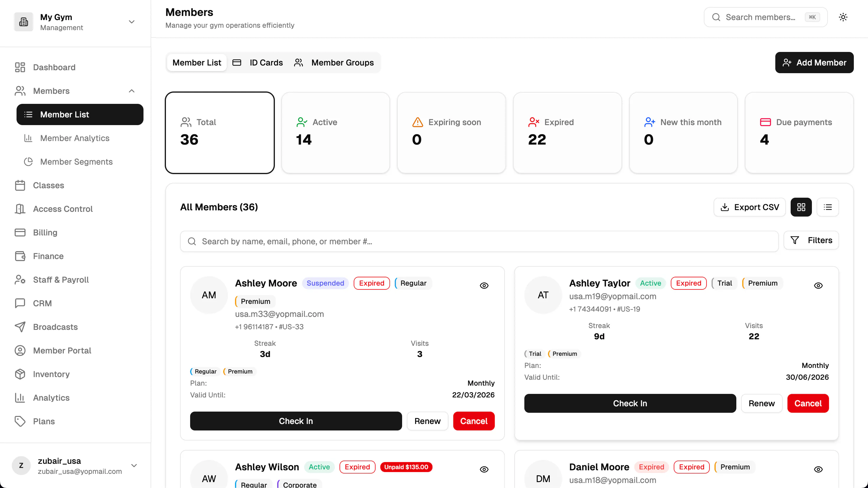The width and height of the screenshot is (868, 488).
Task: Click the date 30/06/2026 on Ashley Taylor
Action: pos(807,377)
